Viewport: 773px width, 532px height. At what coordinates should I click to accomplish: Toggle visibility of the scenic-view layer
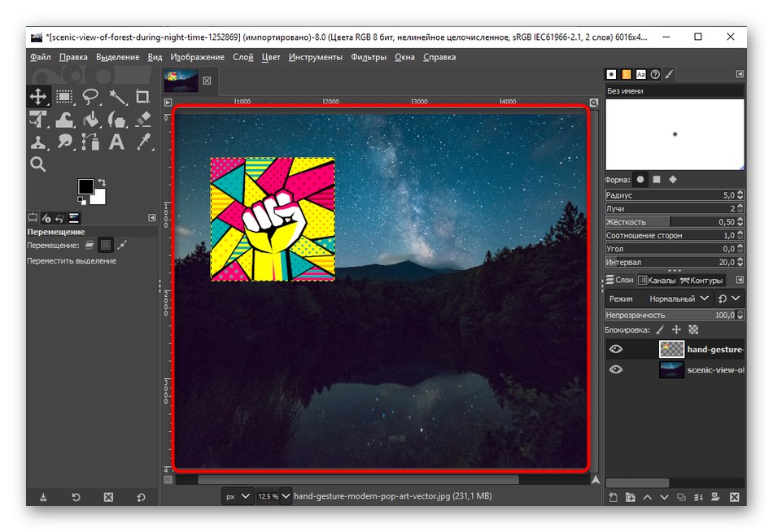click(x=616, y=369)
